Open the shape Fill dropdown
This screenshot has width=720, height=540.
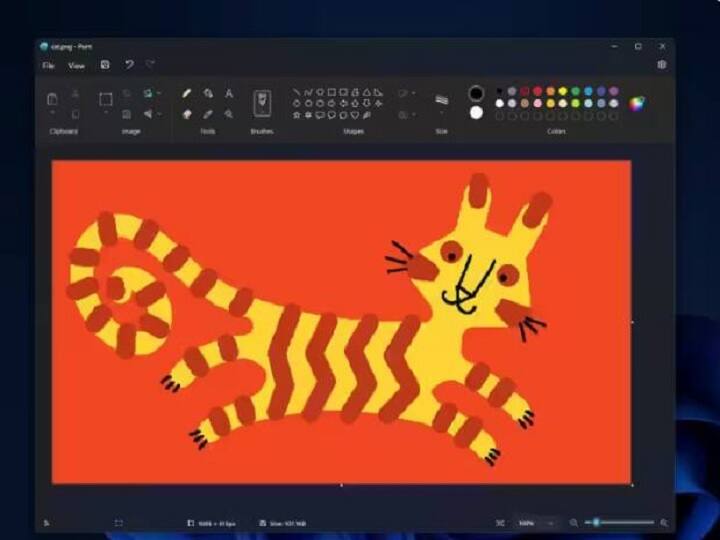407,114
